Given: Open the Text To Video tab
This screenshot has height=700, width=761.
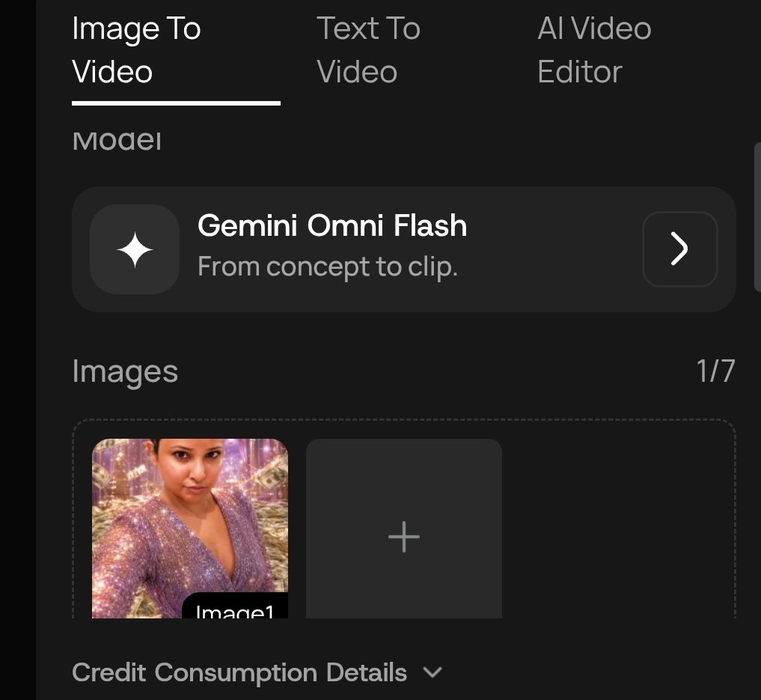Looking at the screenshot, I should click(x=368, y=50).
